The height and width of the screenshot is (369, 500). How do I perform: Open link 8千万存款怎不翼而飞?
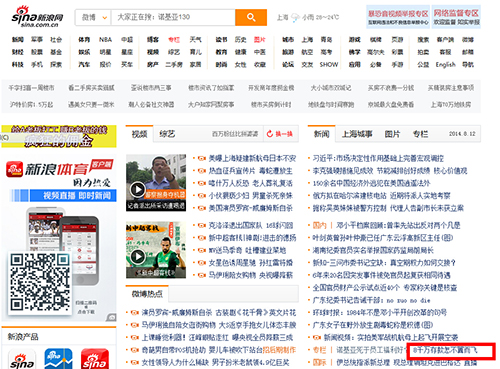point(445,350)
